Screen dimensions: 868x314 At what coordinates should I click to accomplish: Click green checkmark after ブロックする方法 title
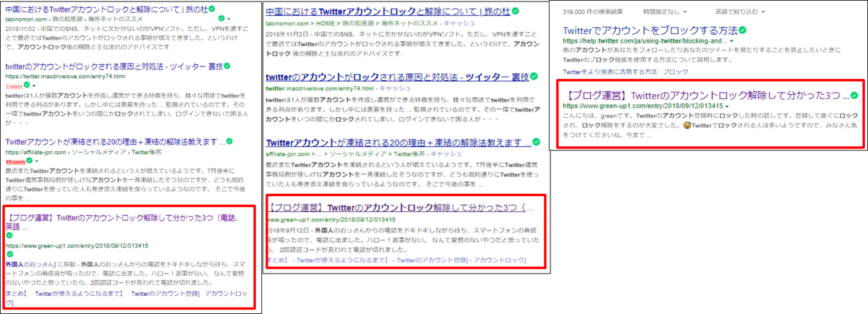(x=743, y=32)
